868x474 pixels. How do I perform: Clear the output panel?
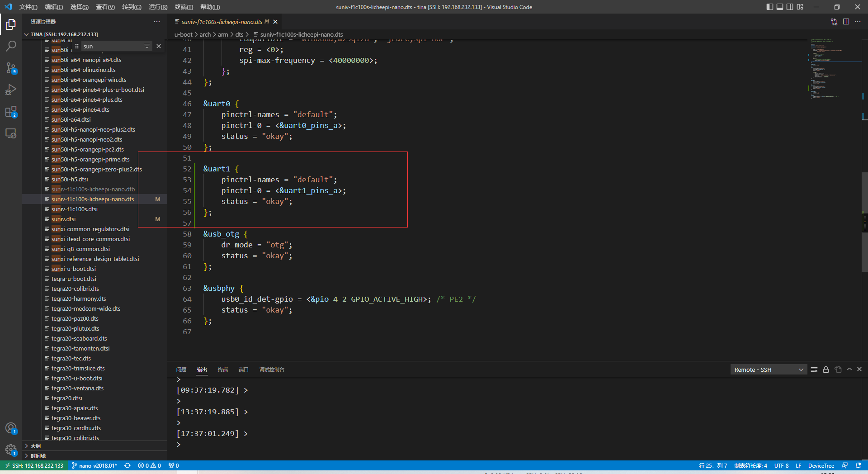click(814, 370)
